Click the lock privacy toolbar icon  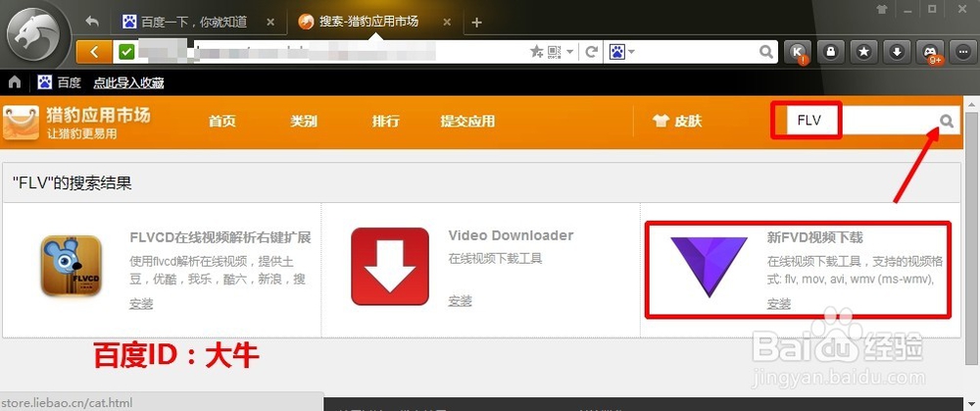tap(831, 53)
